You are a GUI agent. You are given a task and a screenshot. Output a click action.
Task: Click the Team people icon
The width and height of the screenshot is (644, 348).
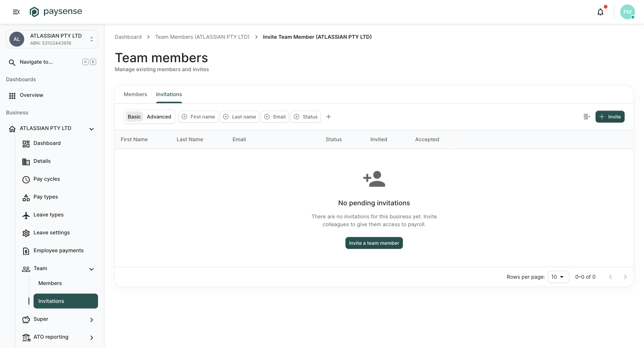(26, 269)
